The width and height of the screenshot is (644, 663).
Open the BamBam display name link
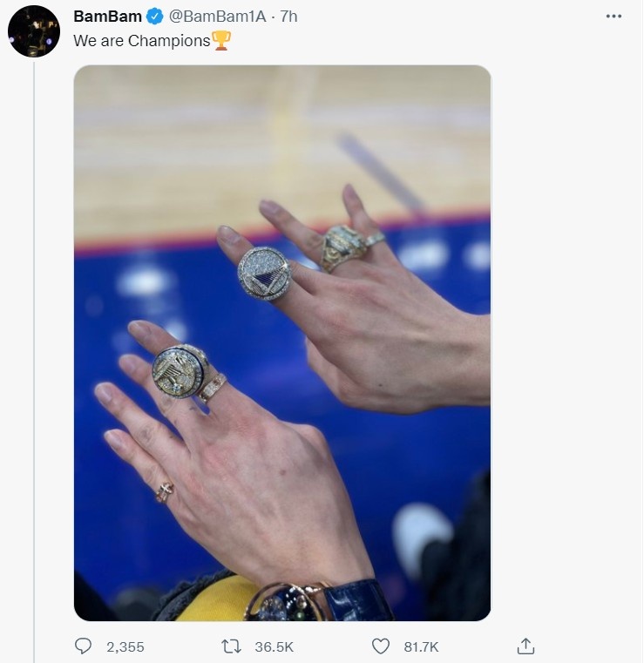[x=108, y=17]
